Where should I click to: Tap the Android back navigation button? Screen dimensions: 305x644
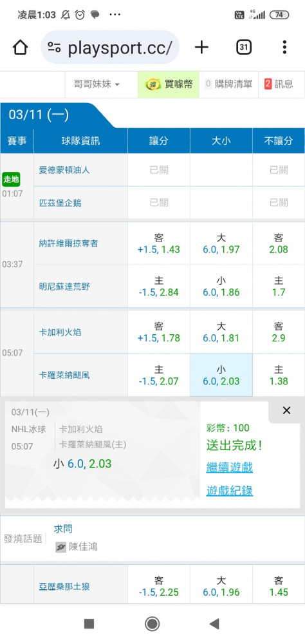click(214, 624)
